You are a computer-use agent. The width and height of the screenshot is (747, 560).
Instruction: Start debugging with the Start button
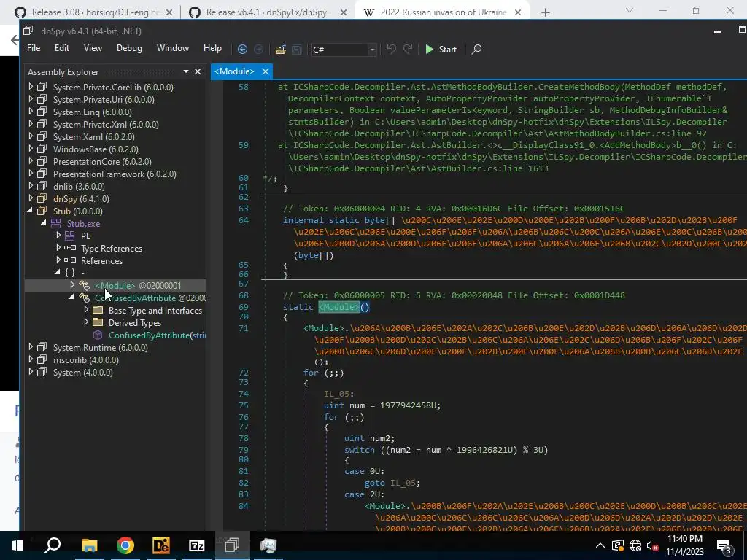pos(441,49)
